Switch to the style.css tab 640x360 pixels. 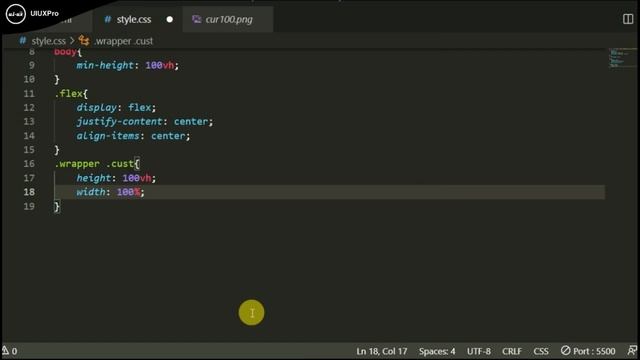(x=134, y=20)
